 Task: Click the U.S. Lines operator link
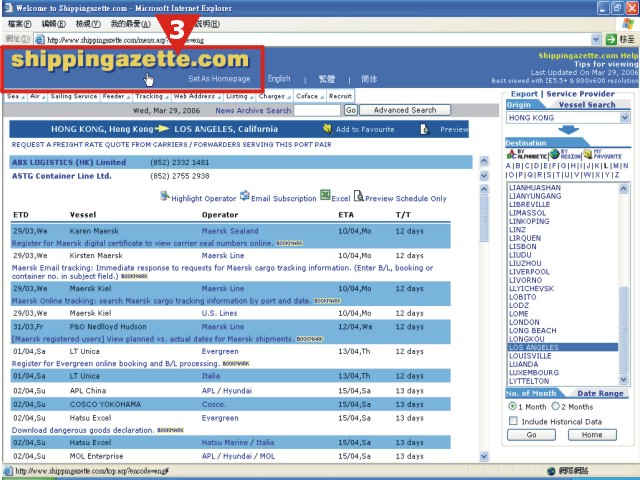220,313
